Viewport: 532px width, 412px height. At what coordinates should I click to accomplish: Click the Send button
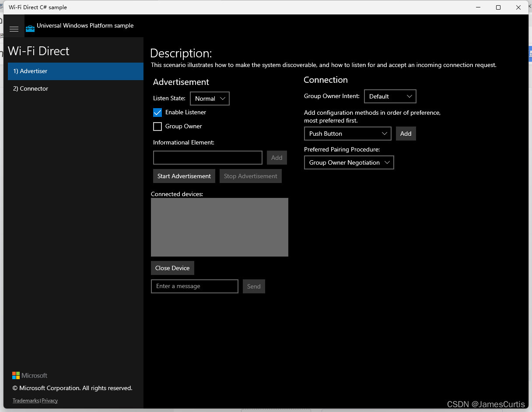point(254,286)
